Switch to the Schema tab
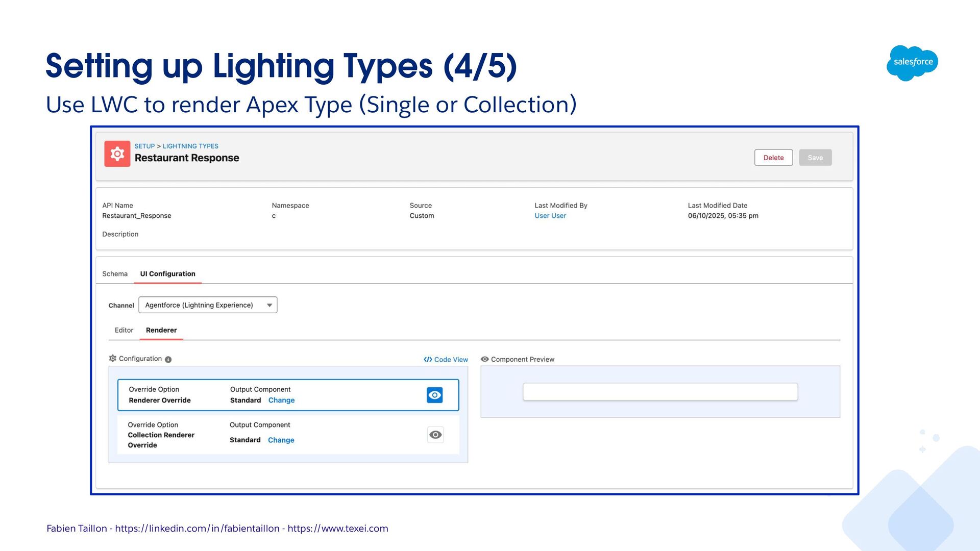Viewport: 980px width, 551px height. coord(114,274)
